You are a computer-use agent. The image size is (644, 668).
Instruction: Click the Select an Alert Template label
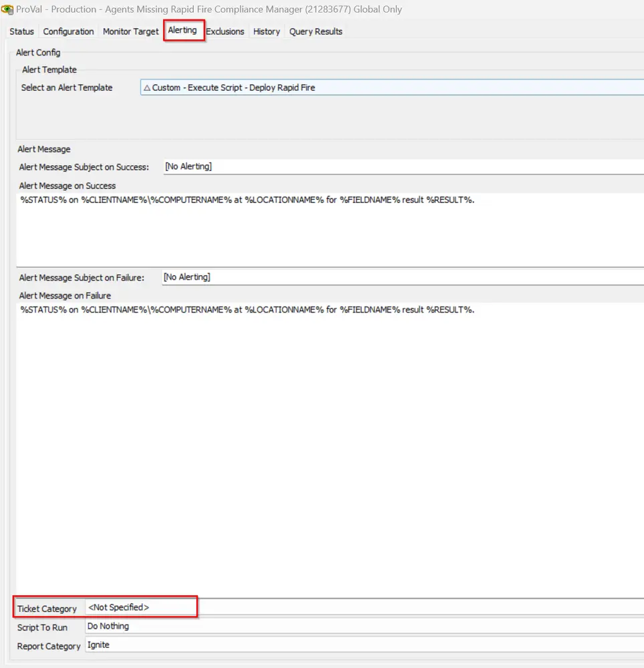67,88
